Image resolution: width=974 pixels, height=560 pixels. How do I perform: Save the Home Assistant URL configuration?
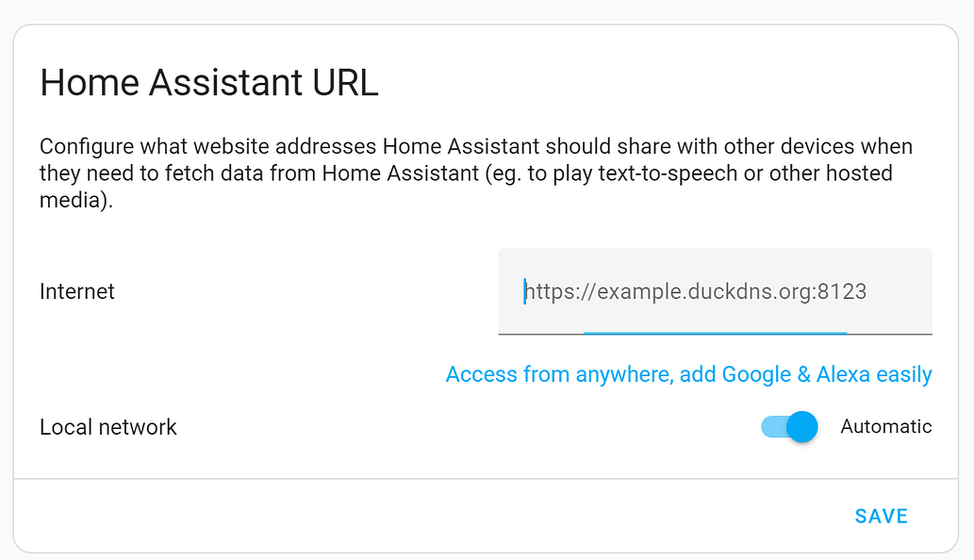coord(881,516)
